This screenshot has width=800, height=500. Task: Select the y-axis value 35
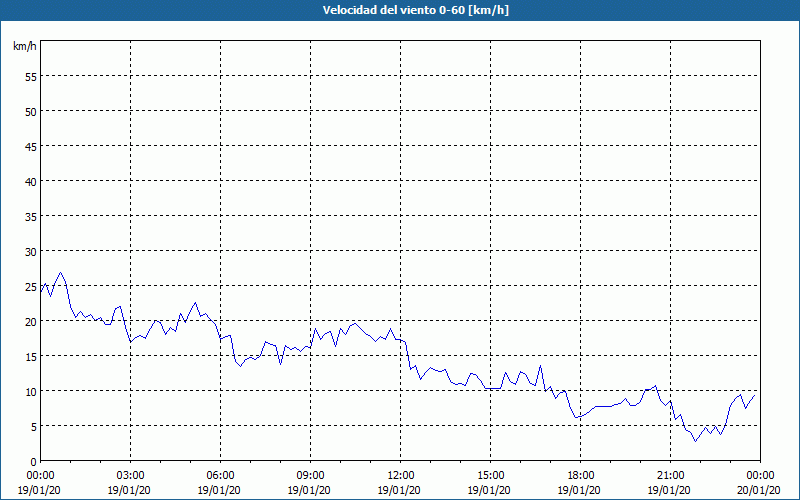[31, 216]
